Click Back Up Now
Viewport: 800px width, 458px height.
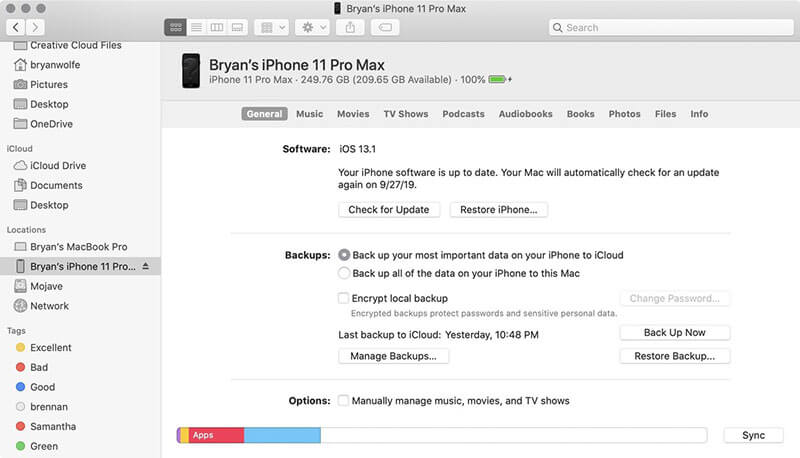[674, 333]
